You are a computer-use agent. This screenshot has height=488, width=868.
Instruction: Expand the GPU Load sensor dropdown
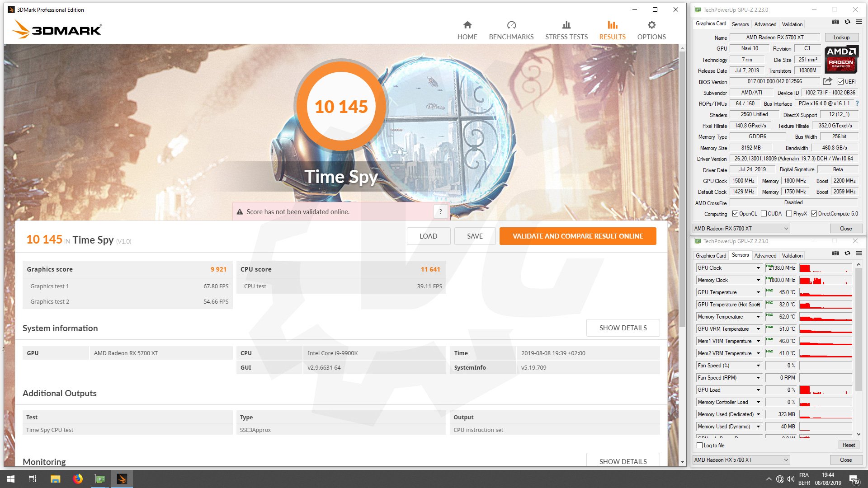pyautogui.click(x=758, y=390)
